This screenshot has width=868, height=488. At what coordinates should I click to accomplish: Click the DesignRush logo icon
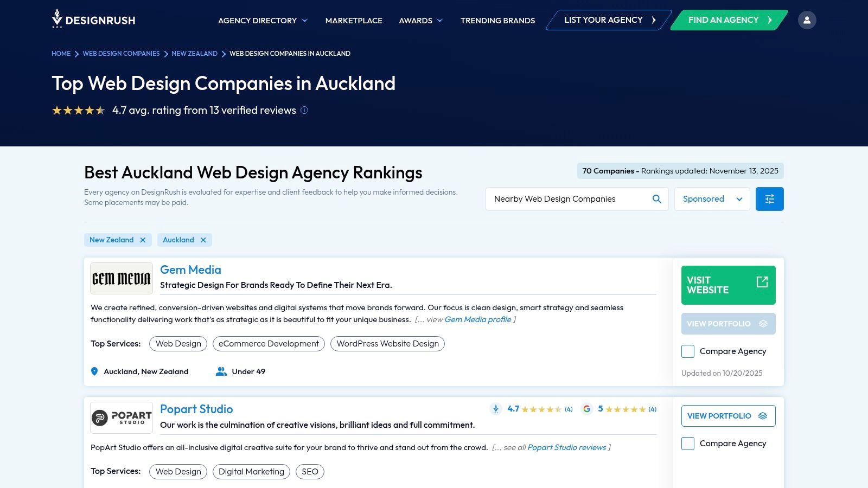click(58, 19)
